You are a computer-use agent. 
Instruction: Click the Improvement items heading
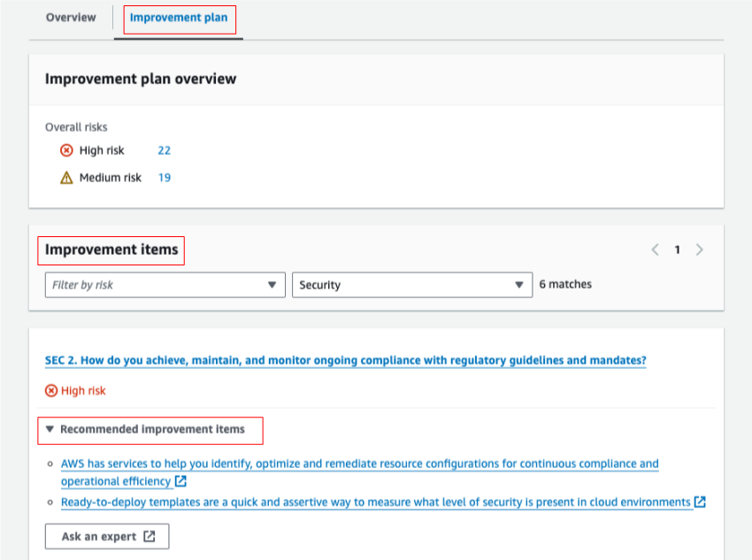coord(111,249)
